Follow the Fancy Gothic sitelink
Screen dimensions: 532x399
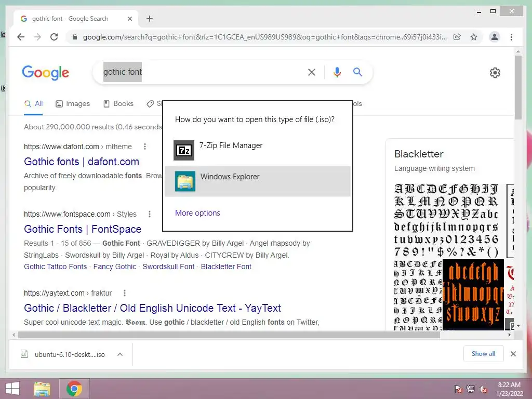115,267
